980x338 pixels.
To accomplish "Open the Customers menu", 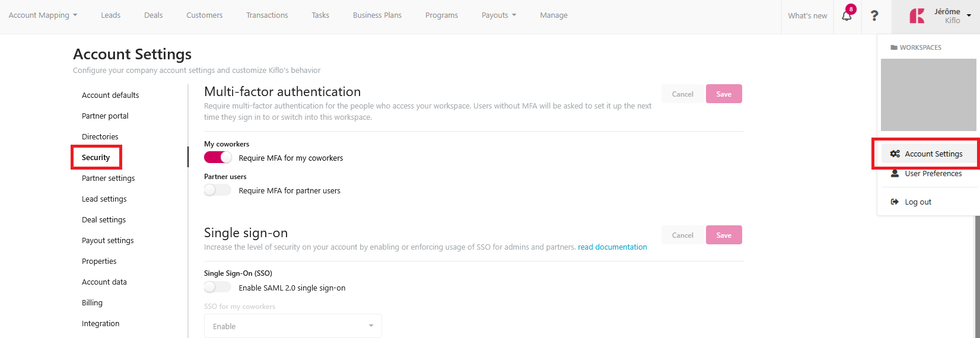I will click(205, 15).
